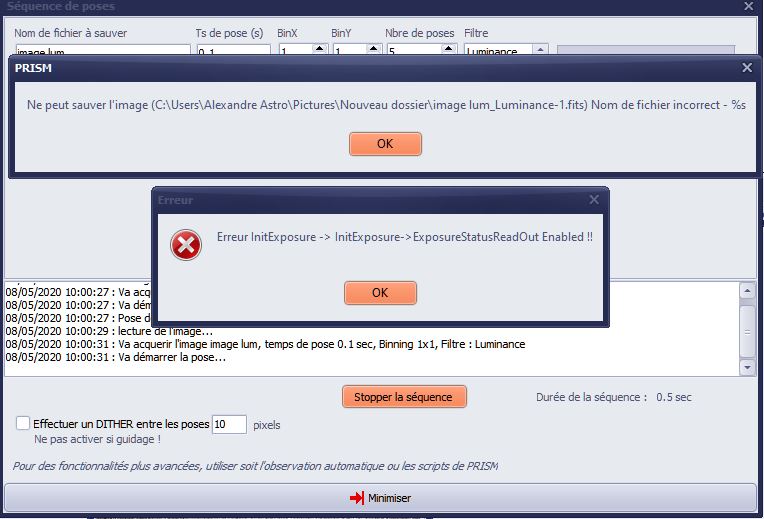The width and height of the screenshot is (764, 519).
Task: Enable the DITHER entre les poses checkbox
Action: [23, 424]
